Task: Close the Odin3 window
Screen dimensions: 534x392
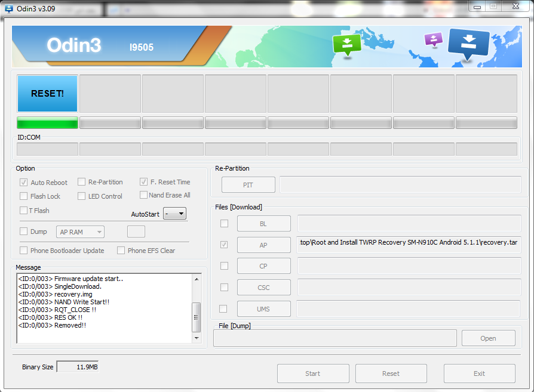Action: point(515,6)
